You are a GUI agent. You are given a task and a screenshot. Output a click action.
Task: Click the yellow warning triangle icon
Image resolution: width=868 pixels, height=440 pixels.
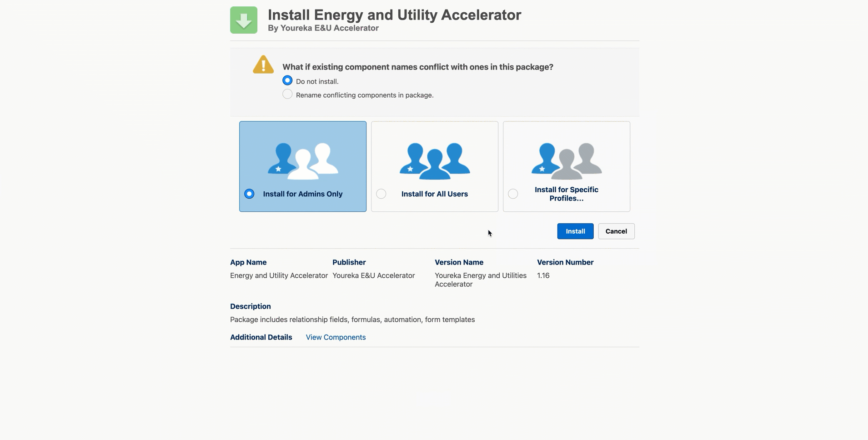coord(263,65)
